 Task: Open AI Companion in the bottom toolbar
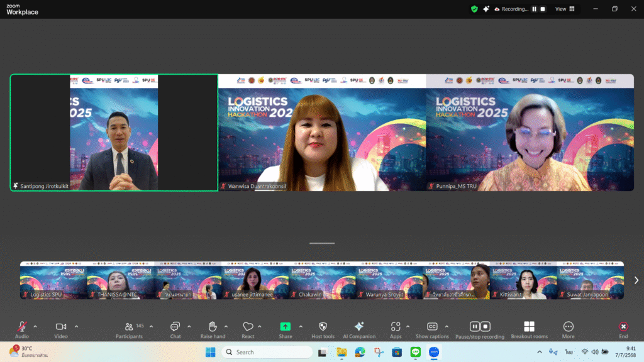click(x=359, y=329)
